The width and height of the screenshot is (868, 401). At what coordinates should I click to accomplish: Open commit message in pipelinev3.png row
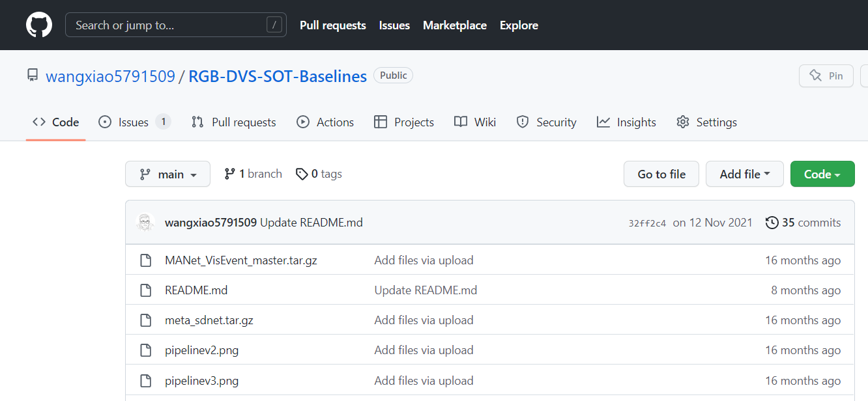coord(424,381)
